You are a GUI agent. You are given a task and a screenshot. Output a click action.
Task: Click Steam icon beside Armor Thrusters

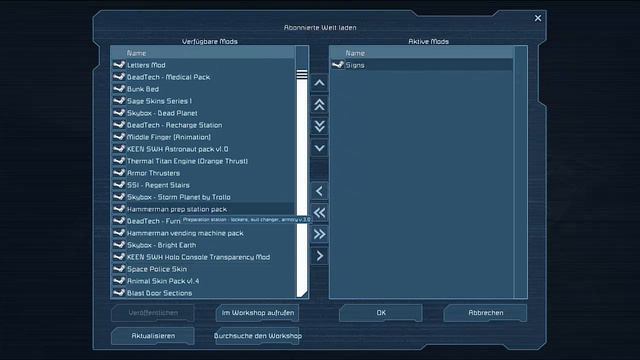pos(119,173)
